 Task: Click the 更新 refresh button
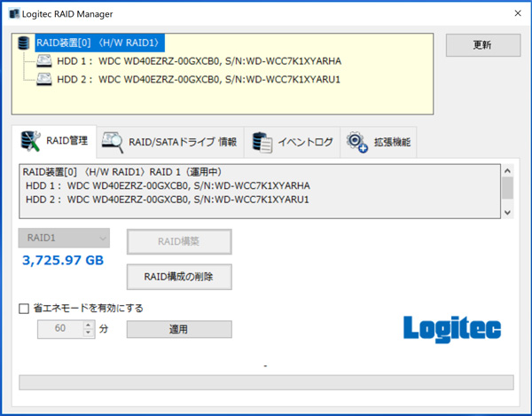coord(483,44)
